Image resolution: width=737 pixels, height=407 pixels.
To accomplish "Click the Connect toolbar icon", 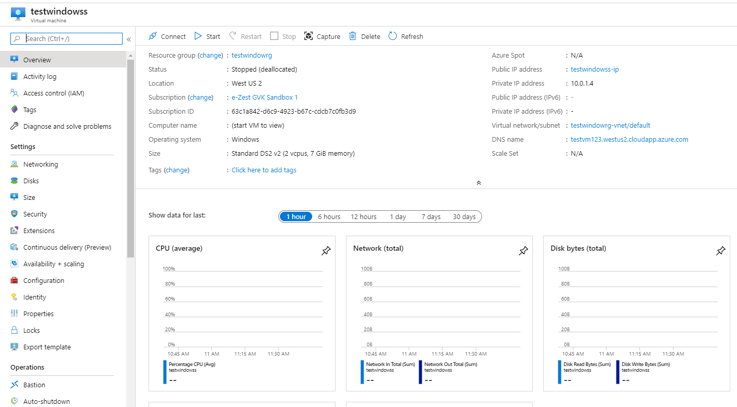I will coord(153,36).
